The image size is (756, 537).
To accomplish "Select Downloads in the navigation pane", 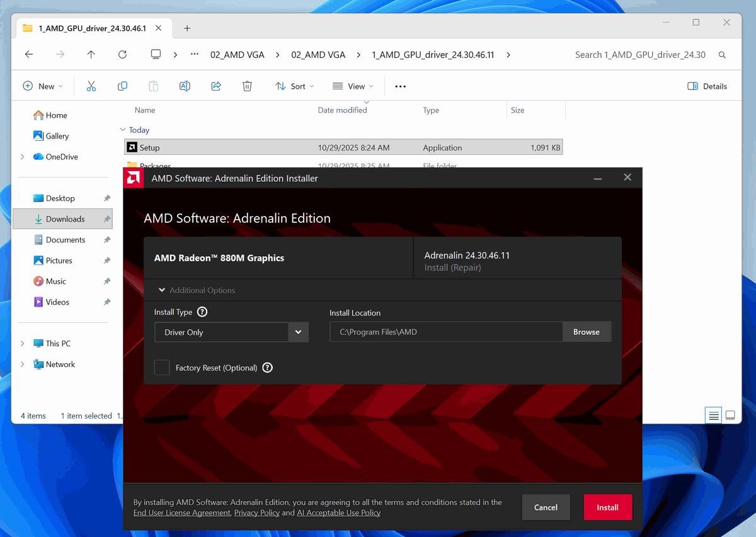I will click(65, 219).
